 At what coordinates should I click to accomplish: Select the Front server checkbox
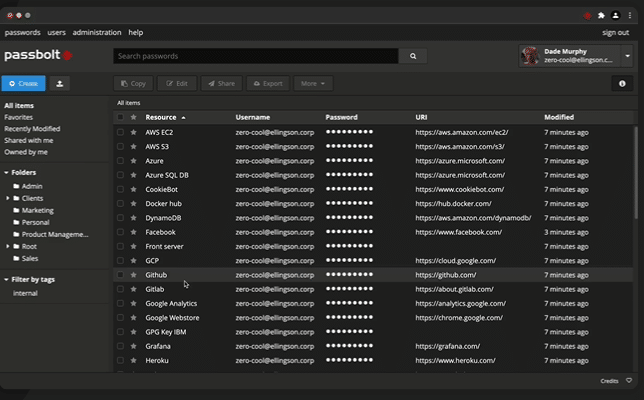click(120, 246)
